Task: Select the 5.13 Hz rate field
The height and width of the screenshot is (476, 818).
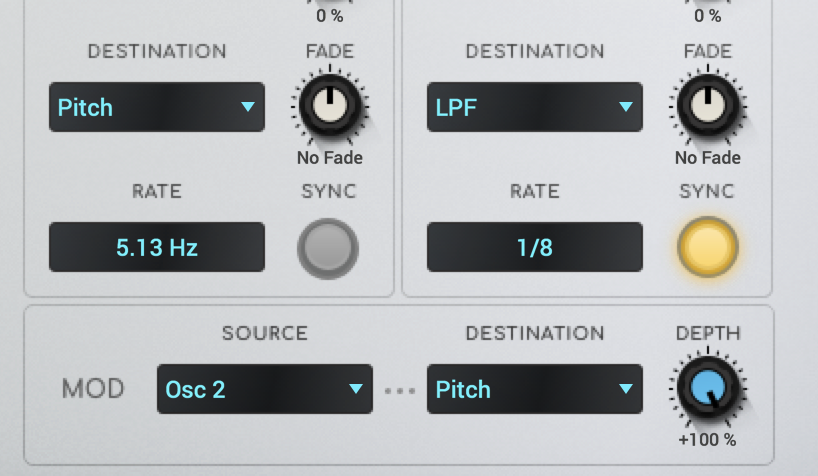Action: pyautogui.click(x=157, y=247)
